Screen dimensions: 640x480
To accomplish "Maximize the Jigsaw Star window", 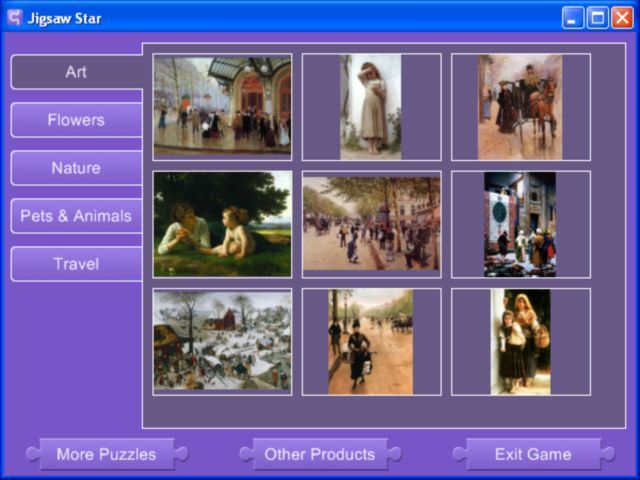I will tap(597, 17).
